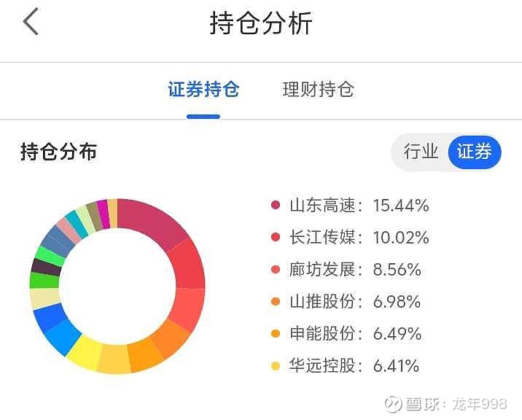Click the 华远控股 legend dot
The height and width of the screenshot is (420, 522).
coord(276,366)
